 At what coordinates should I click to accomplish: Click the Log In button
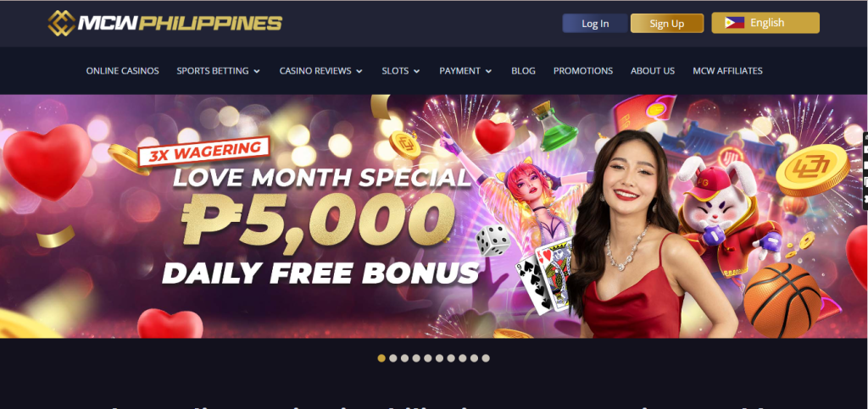tap(595, 23)
